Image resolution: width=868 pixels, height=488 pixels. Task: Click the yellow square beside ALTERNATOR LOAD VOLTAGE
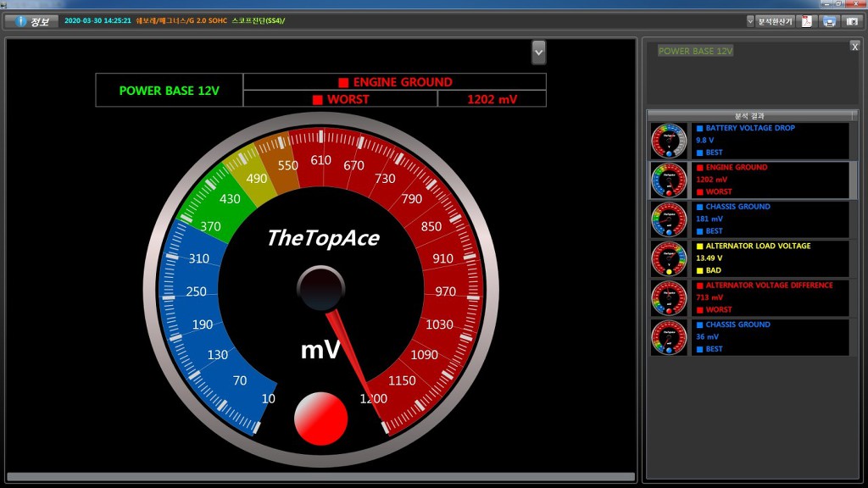(x=699, y=247)
